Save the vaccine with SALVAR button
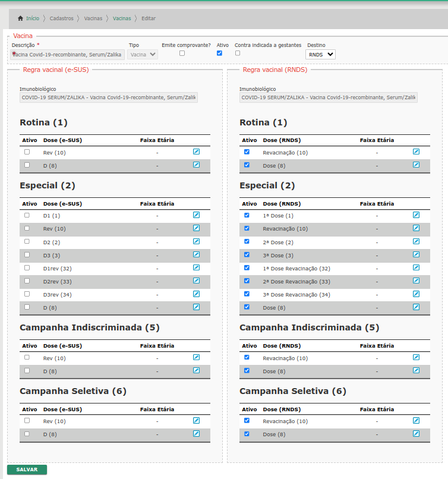The width and height of the screenshot is (448, 479). tap(27, 469)
